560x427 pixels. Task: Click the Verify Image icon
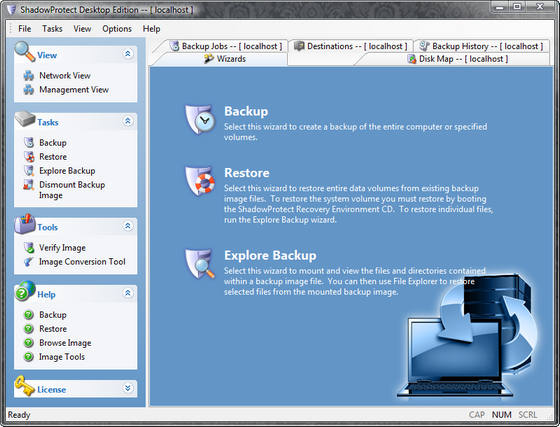pyautogui.click(x=29, y=247)
